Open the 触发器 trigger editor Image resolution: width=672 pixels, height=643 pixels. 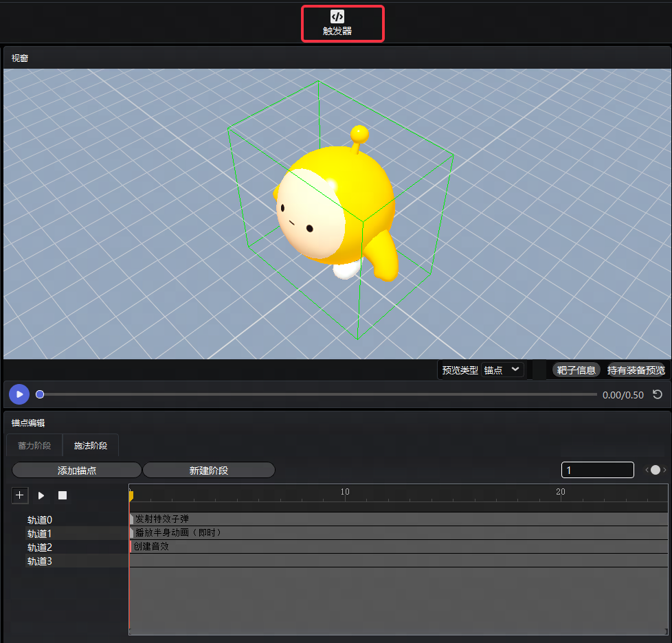pos(337,23)
